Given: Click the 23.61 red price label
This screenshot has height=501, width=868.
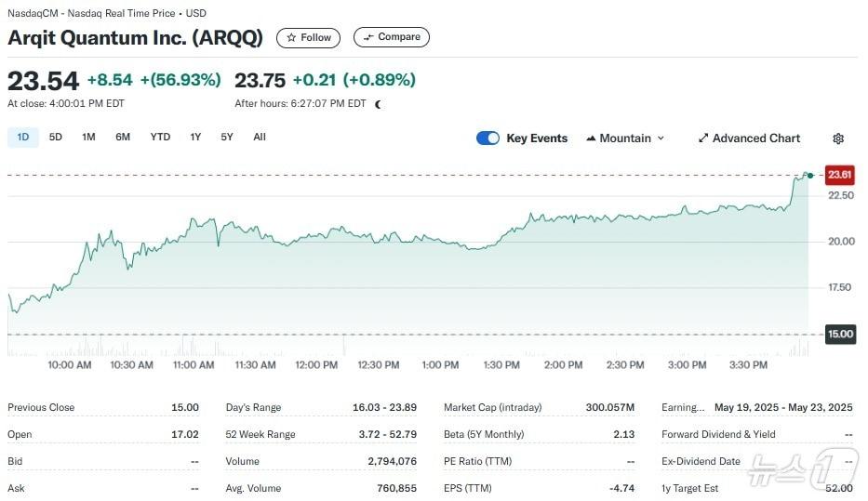Looking at the screenshot, I should click(839, 175).
